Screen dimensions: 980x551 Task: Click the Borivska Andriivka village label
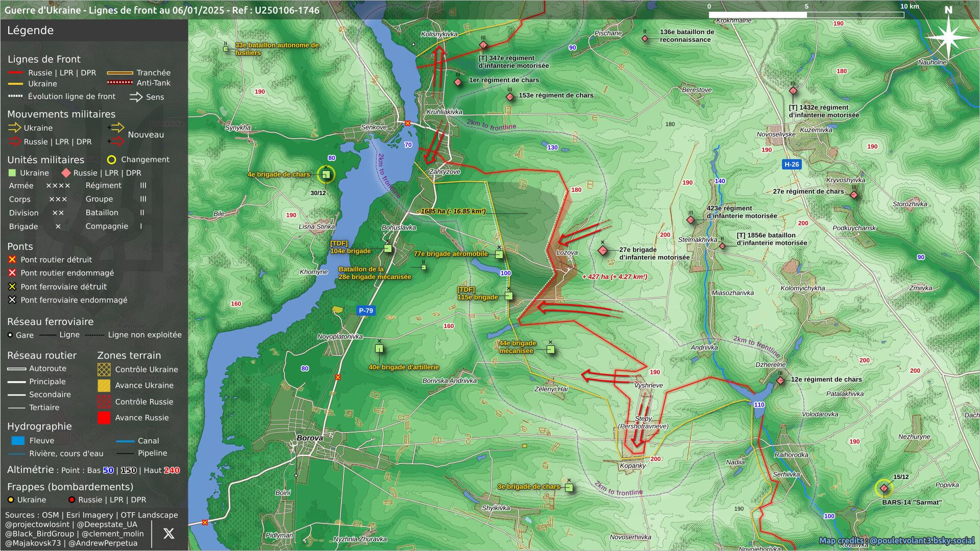tap(449, 381)
